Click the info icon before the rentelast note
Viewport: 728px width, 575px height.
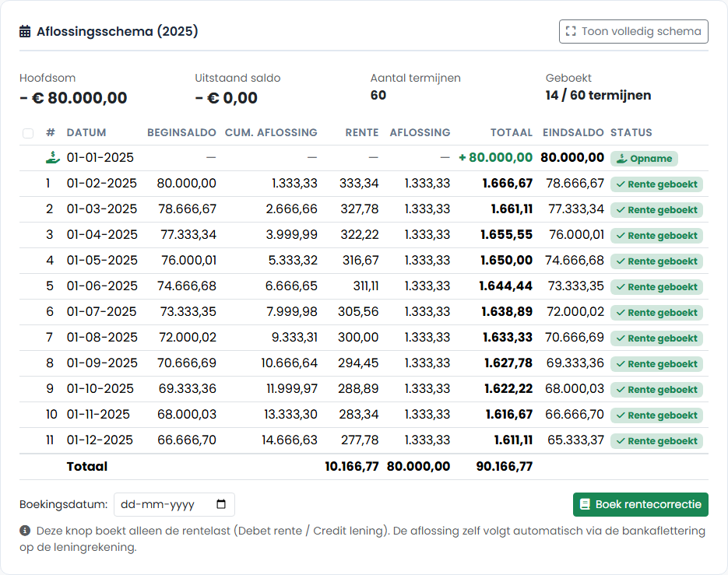tap(25, 531)
